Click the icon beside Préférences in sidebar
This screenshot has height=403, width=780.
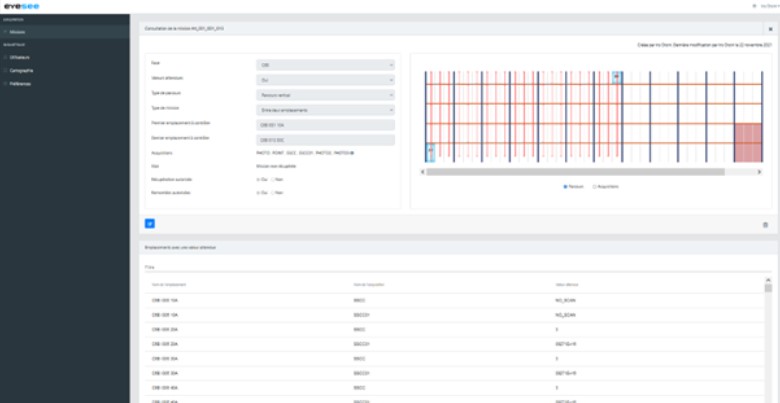click(5, 84)
